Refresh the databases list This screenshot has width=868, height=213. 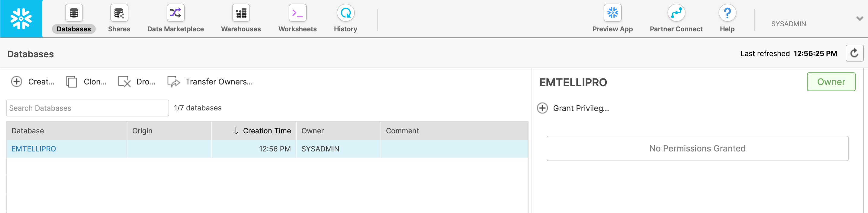[x=854, y=53]
